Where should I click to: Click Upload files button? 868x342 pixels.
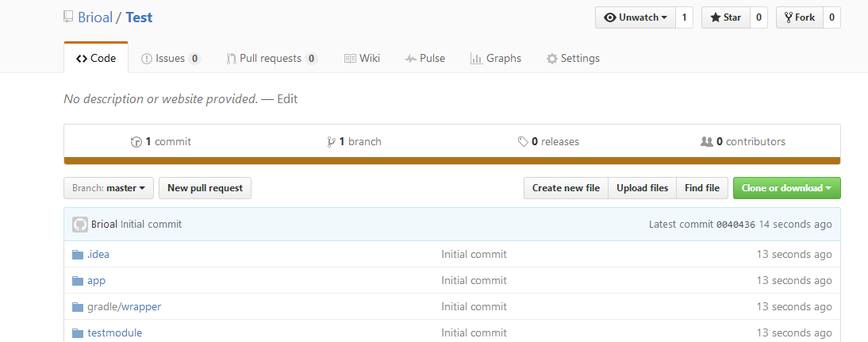[642, 188]
